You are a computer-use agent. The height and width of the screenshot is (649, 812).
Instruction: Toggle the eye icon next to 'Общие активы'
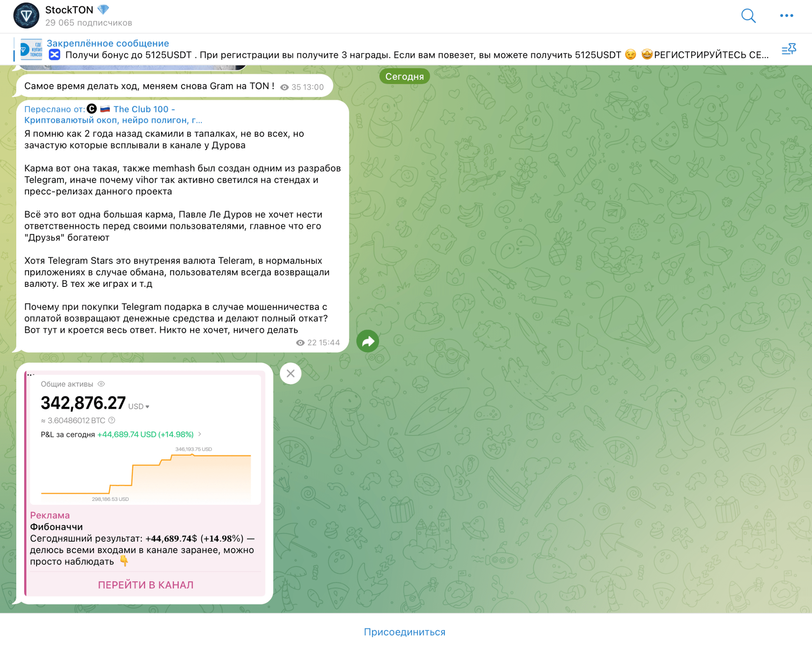(x=101, y=384)
